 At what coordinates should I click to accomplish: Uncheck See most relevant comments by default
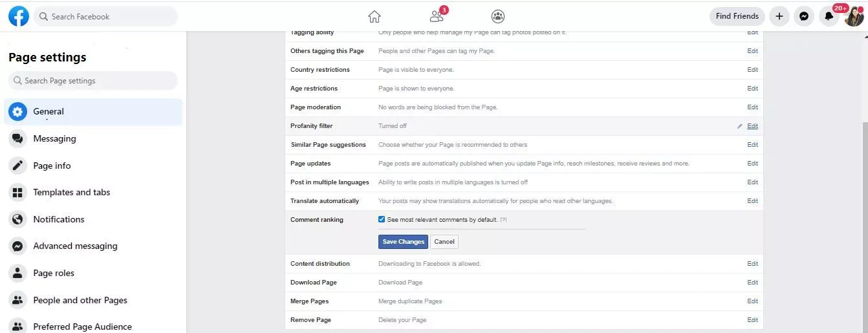[x=382, y=219]
